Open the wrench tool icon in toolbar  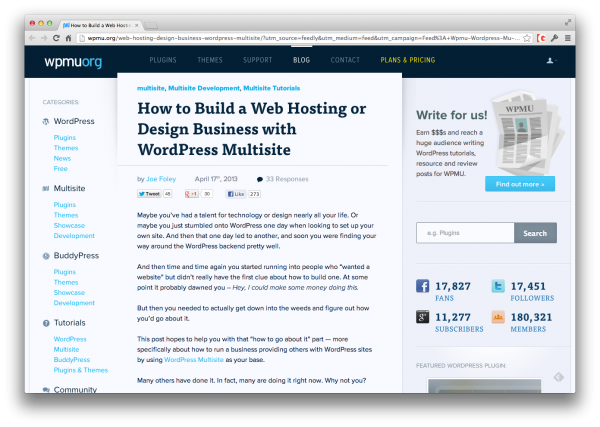click(x=554, y=38)
